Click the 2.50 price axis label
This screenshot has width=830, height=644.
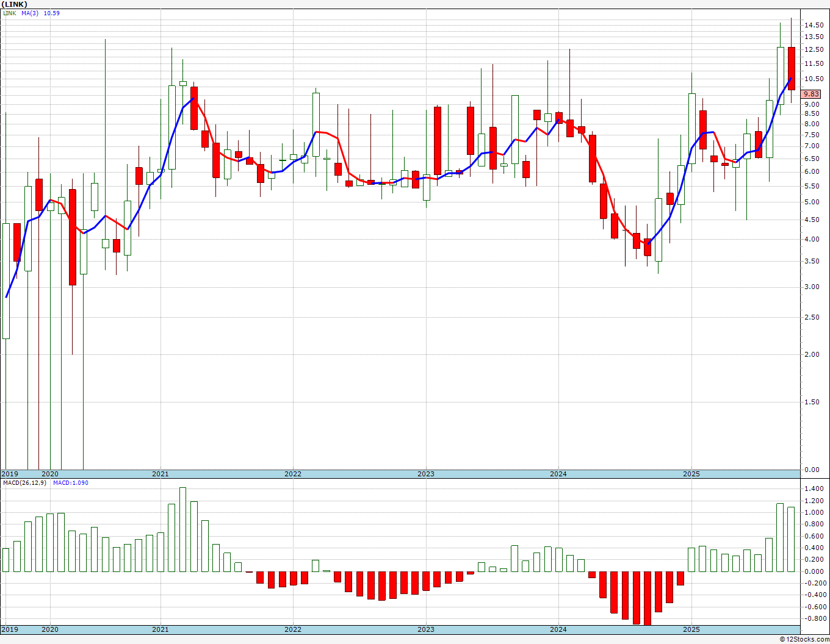812,317
